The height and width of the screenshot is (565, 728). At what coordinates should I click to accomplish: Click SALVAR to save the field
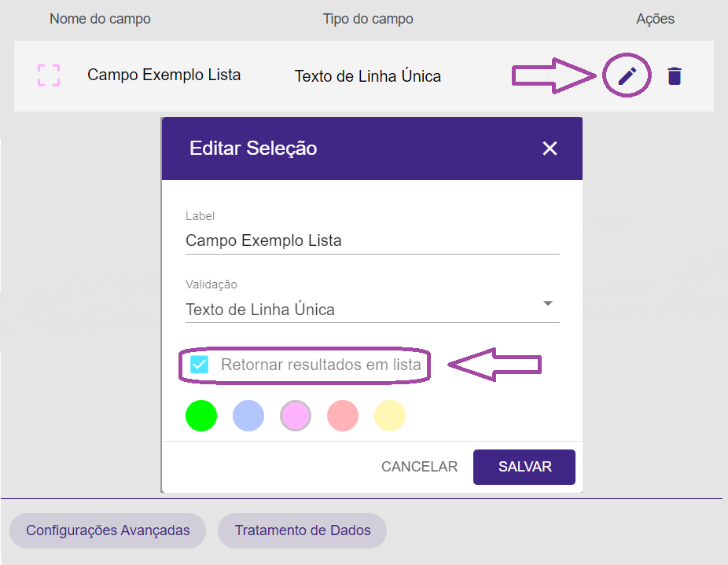pos(524,466)
